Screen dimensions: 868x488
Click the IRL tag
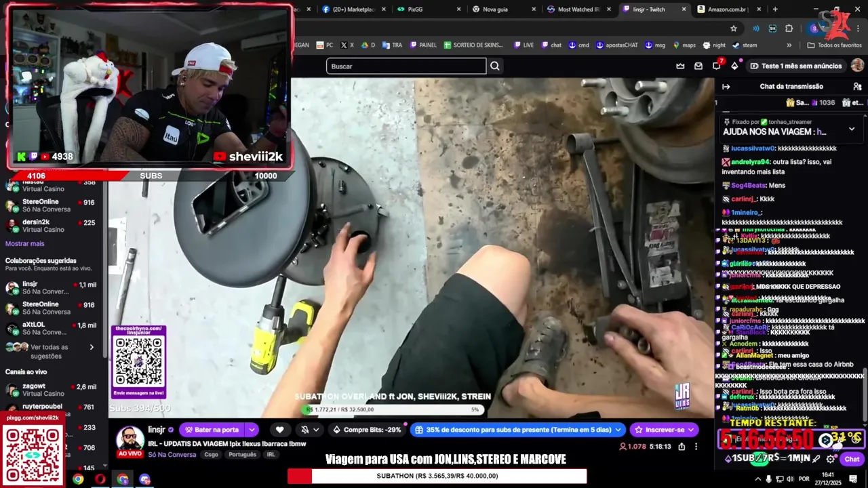click(271, 455)
